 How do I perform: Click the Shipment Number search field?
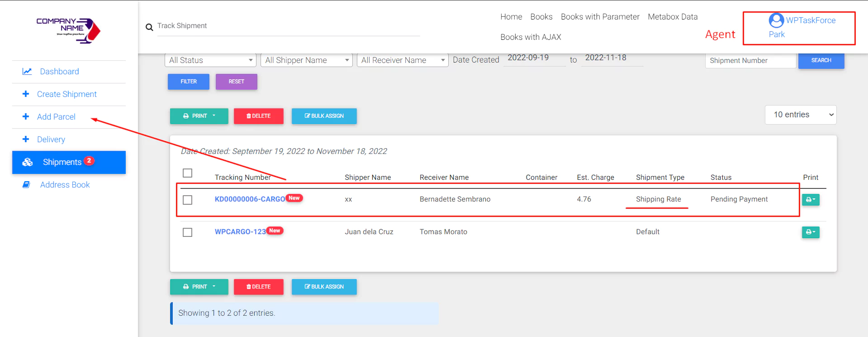[750, 61]
